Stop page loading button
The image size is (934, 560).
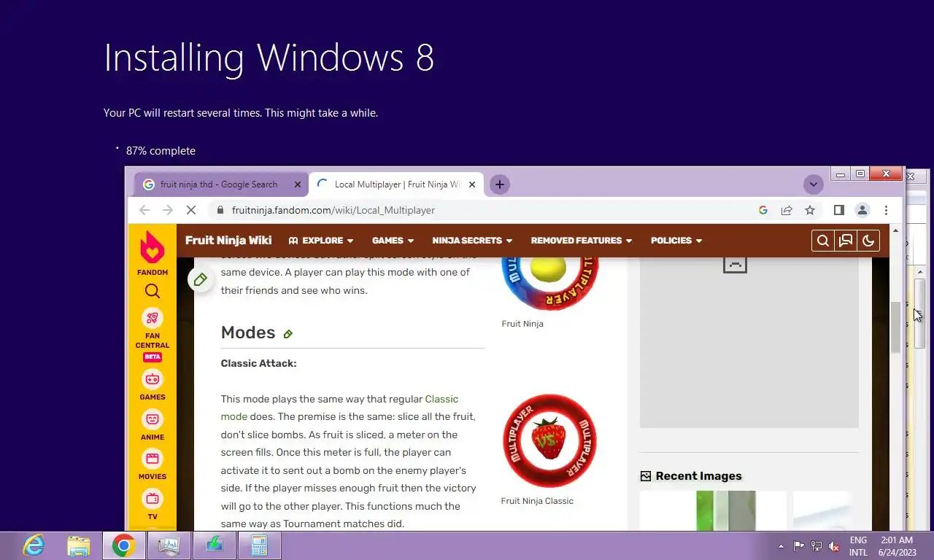click(191, 210)
